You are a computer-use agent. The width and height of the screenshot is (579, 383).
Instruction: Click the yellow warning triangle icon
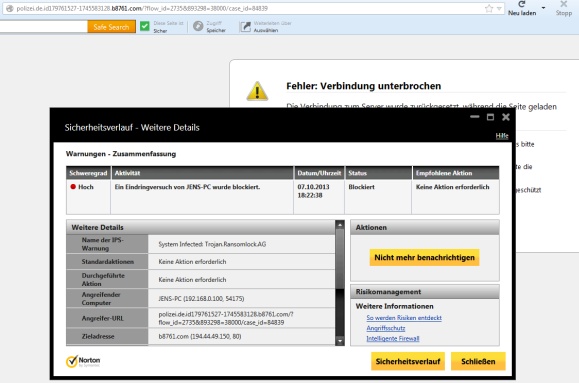tap(257, 91)
